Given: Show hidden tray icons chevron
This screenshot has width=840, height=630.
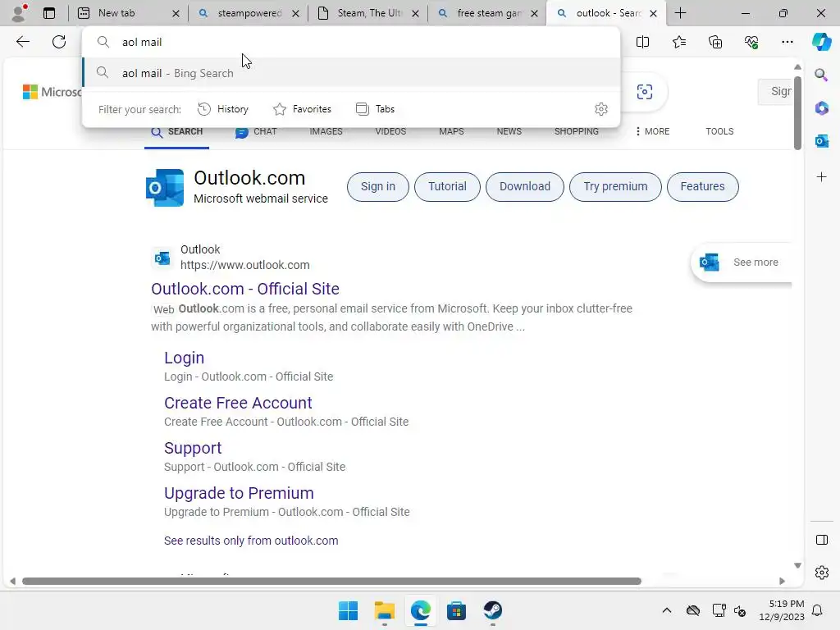Looking at the screenshot, I should coord(666,610).
